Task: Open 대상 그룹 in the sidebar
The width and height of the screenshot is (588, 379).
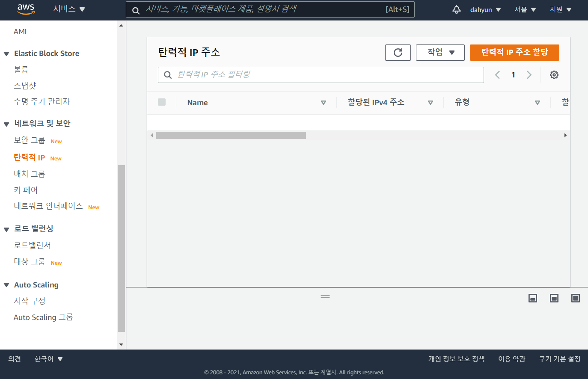Action: [x=29, y=262]
